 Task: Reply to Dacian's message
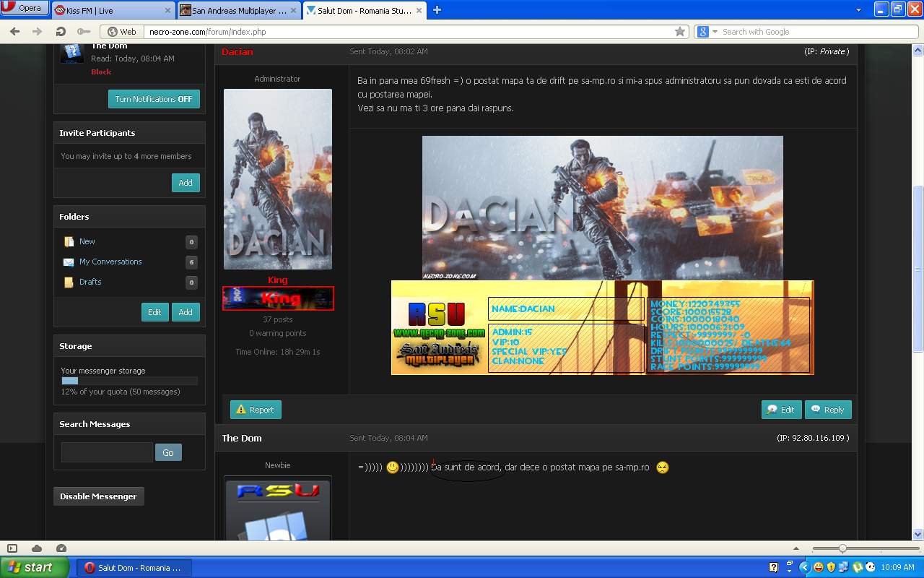[828, 410]
